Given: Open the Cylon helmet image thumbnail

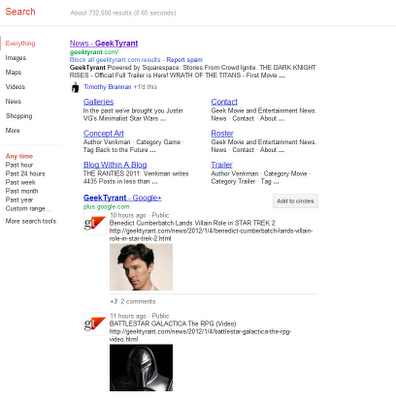Looking at the screenshot, I should (x=141, y=368).
